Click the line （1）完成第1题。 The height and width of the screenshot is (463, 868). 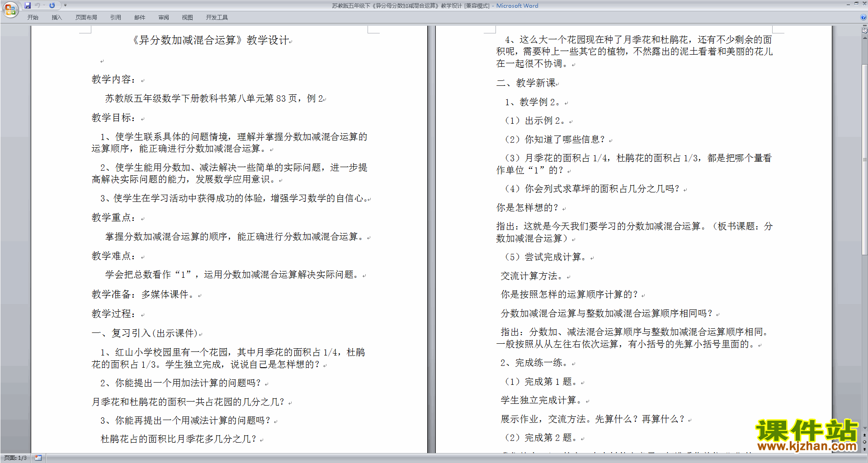click(539, 382)
